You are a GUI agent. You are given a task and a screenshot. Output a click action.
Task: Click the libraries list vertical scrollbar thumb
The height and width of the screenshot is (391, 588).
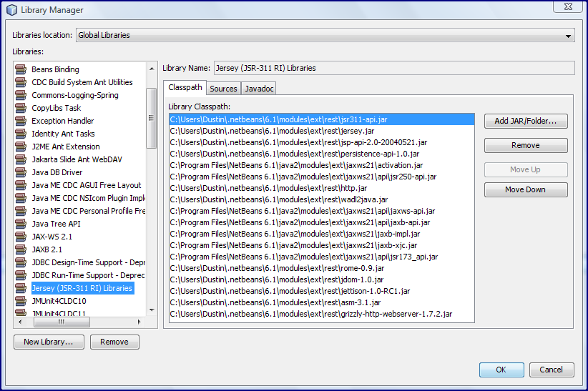pyautogui.click(x=151, y=118)
